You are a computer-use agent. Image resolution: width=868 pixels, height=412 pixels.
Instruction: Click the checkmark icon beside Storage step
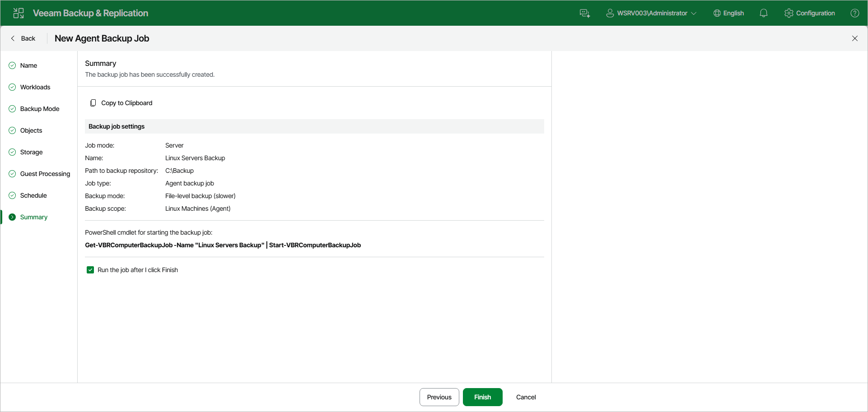12,152
